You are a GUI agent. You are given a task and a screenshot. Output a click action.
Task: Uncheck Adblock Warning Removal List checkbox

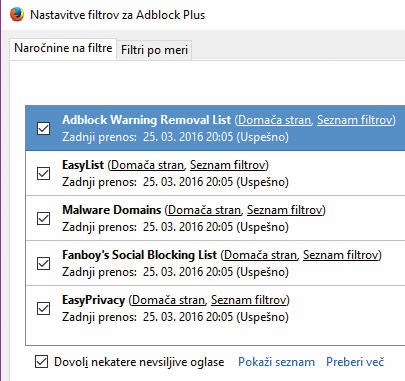(43, 128)
